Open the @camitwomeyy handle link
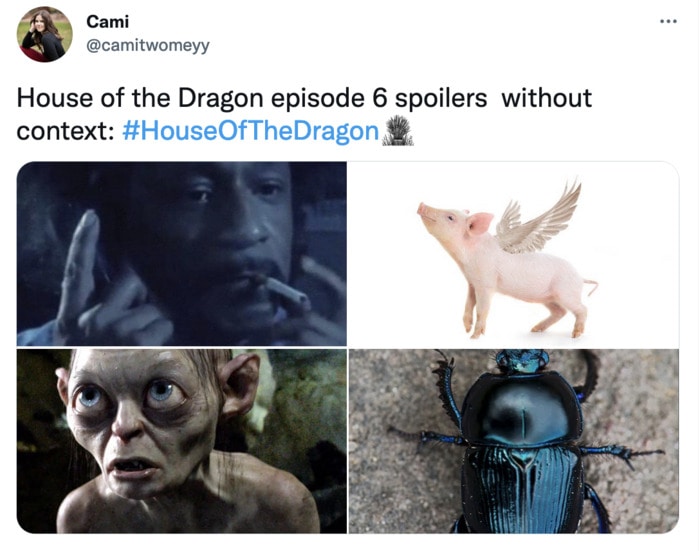700x551 pixels. pos(148,46)
